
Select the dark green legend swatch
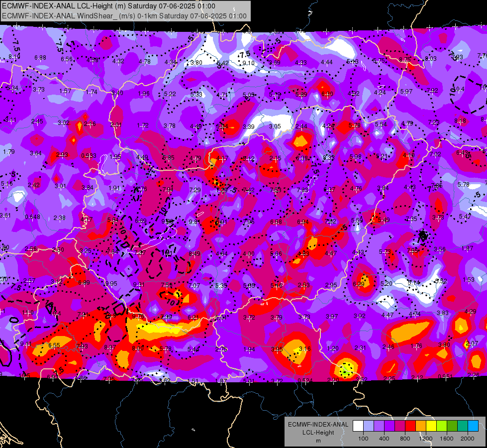pos(452,426)
